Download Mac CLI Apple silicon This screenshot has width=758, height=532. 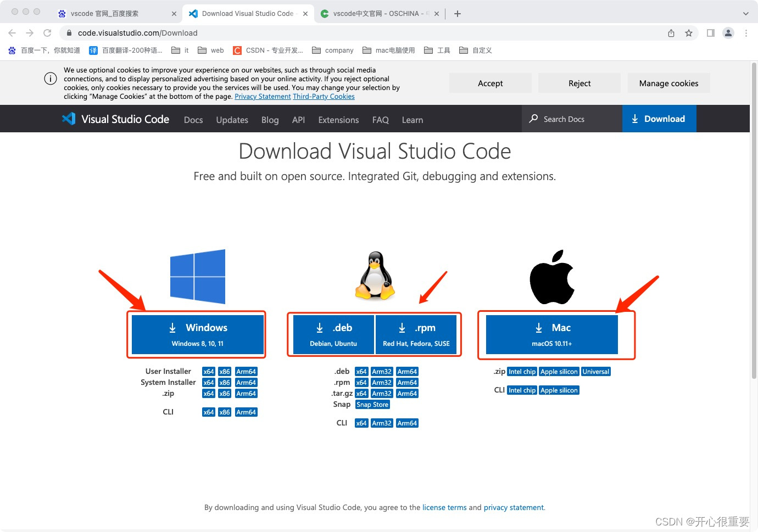559,390
